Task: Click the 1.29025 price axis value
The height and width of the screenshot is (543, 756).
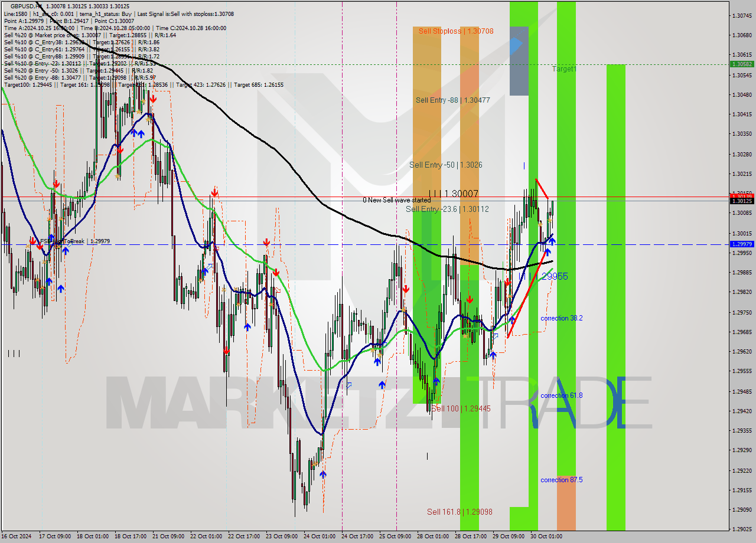Action: click(742, 529)
